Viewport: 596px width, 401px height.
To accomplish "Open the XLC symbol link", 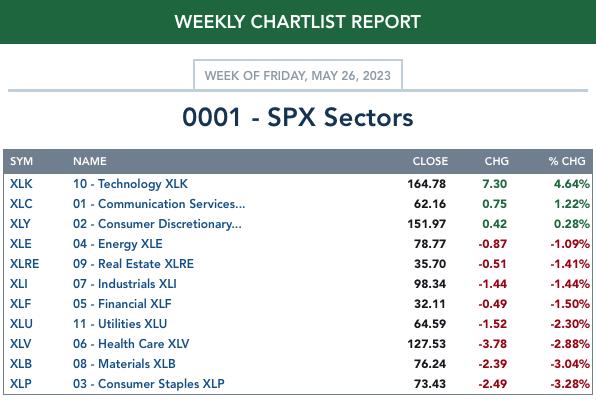I will [x=21, y=204].
